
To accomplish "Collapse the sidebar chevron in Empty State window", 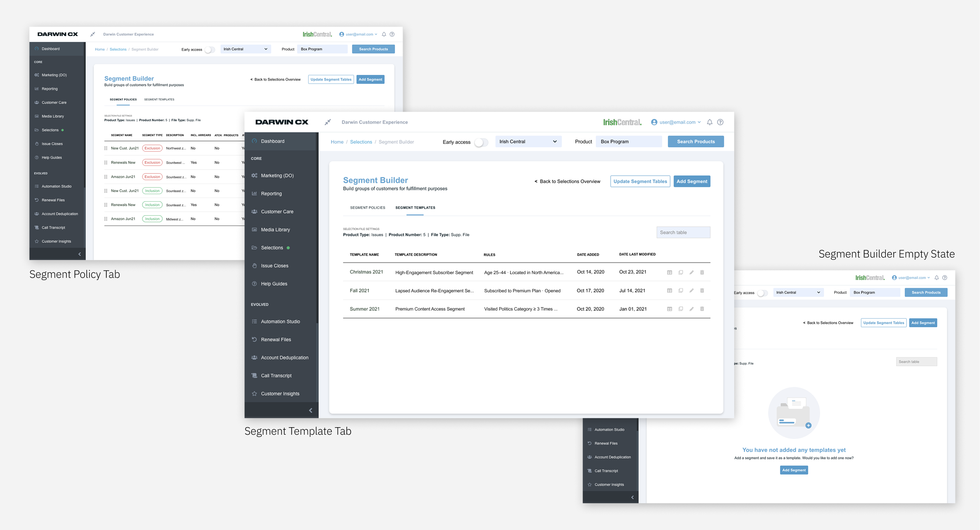I will [632, 497].
